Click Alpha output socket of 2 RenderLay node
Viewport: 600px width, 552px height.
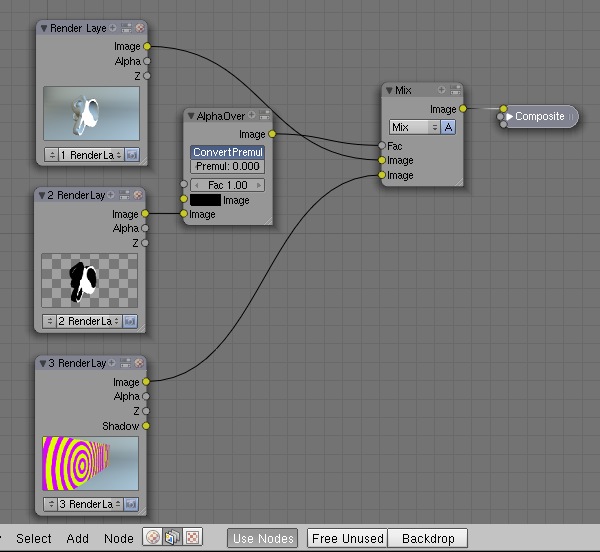coord(145,228)
